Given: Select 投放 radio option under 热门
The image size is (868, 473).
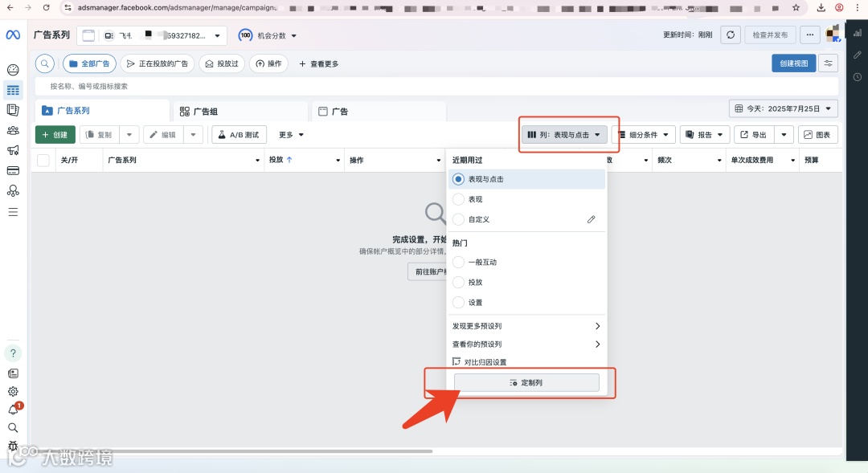Looking at the screenshot, I should [x=458, y=282].
